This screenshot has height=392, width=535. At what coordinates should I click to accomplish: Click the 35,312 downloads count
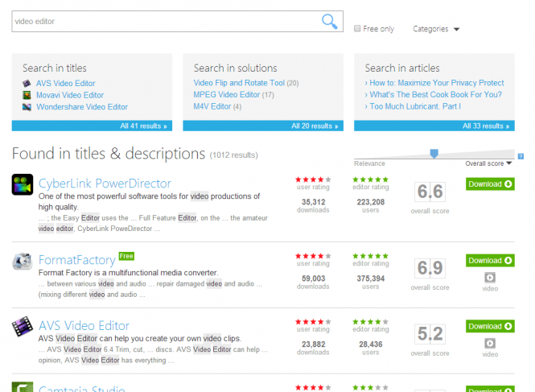click(313, 202)
